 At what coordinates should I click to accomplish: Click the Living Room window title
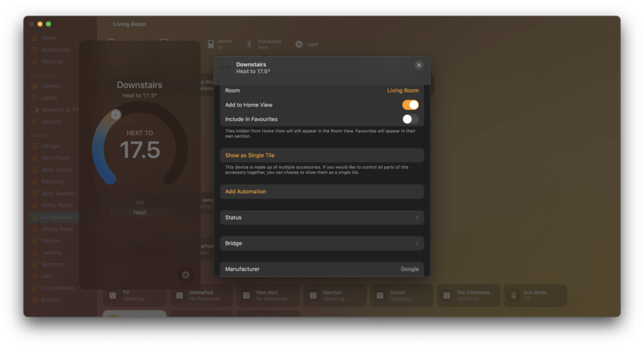point(130,25)
